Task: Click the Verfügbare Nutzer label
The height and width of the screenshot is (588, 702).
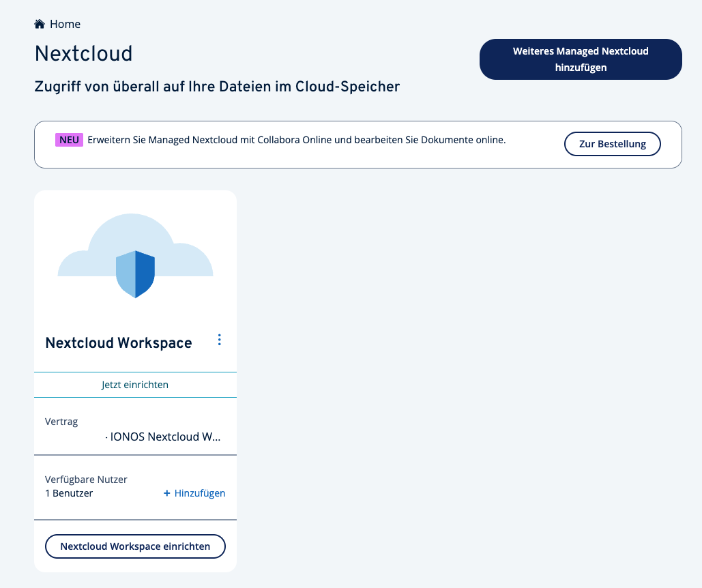Action: tap(86, 480)
